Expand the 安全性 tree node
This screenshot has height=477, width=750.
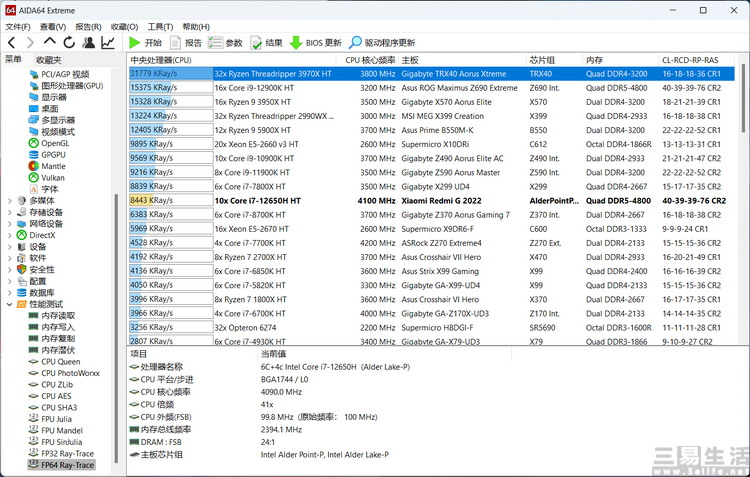[x=10, y=270]
